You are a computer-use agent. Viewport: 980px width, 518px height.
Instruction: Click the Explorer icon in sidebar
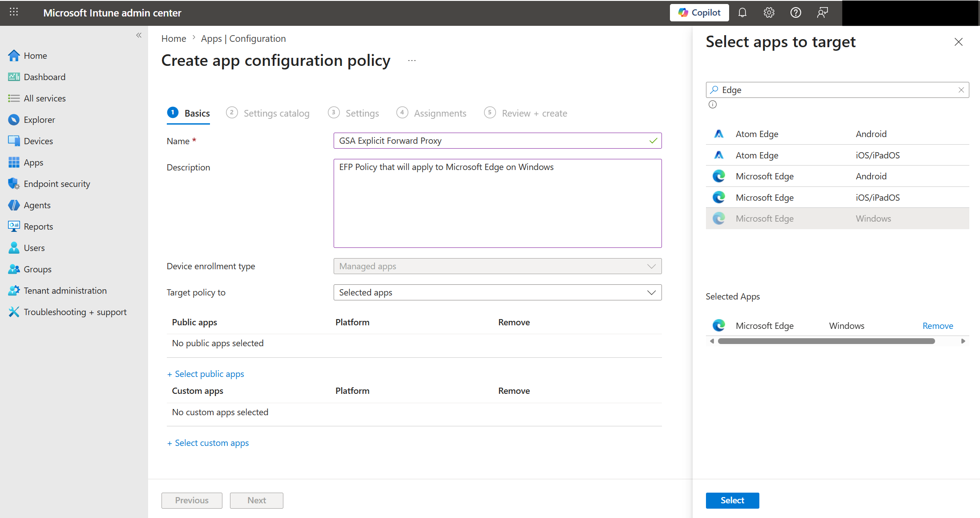click(14, 120)
